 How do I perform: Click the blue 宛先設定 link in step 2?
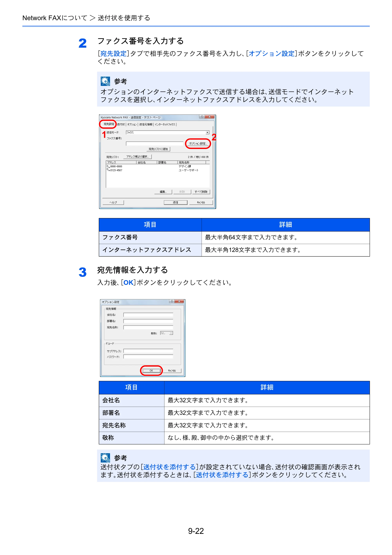click(x=113, y=54)
